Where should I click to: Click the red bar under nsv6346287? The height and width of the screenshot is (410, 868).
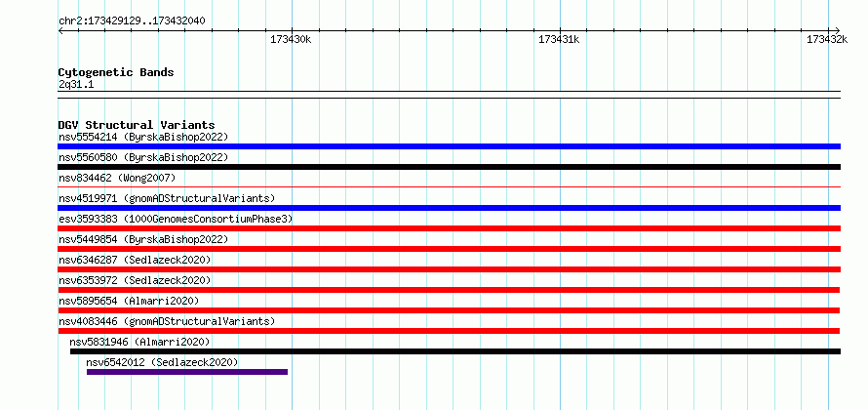tap(449, 269)
